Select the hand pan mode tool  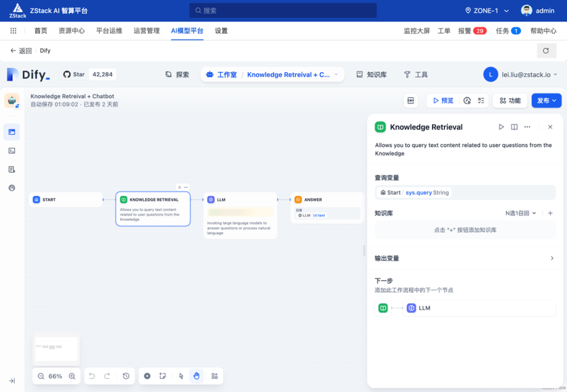tap(196, 376)
